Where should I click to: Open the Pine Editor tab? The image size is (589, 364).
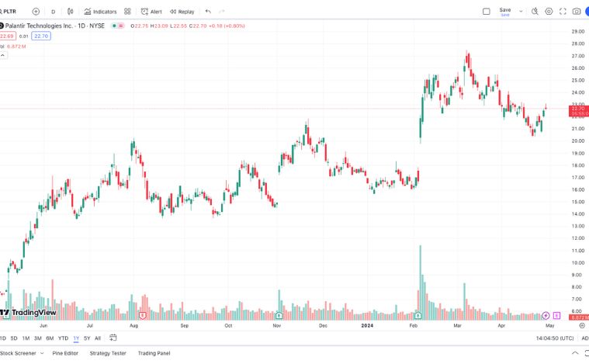tap(65, 353)
